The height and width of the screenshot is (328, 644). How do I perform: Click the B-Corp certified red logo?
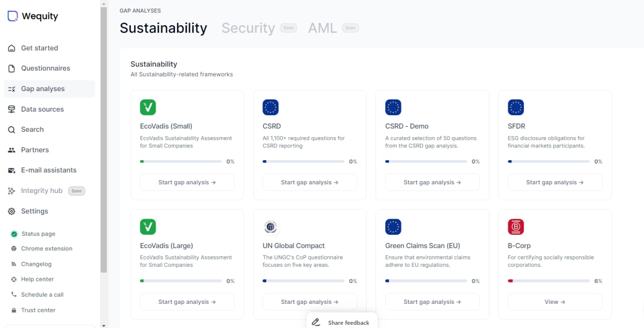point(516,227)
